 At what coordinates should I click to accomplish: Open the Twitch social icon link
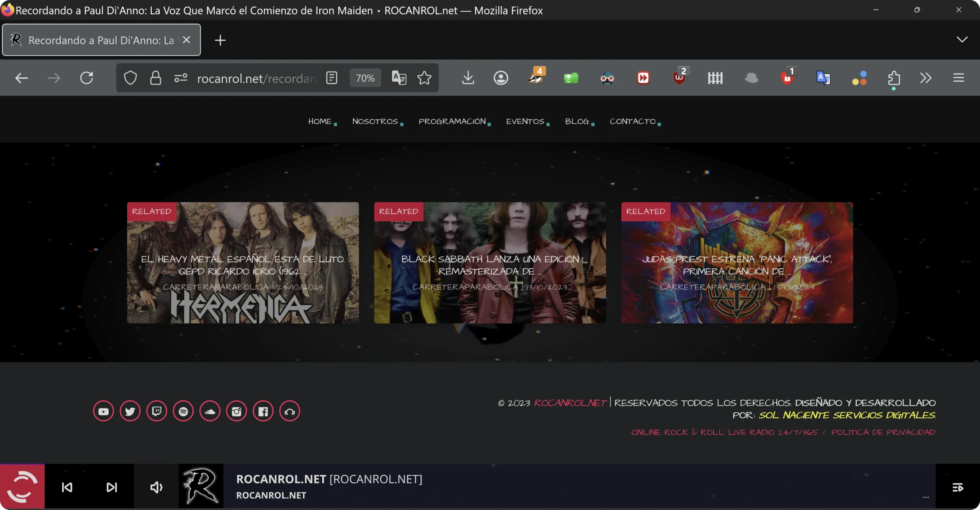point(157,412)
